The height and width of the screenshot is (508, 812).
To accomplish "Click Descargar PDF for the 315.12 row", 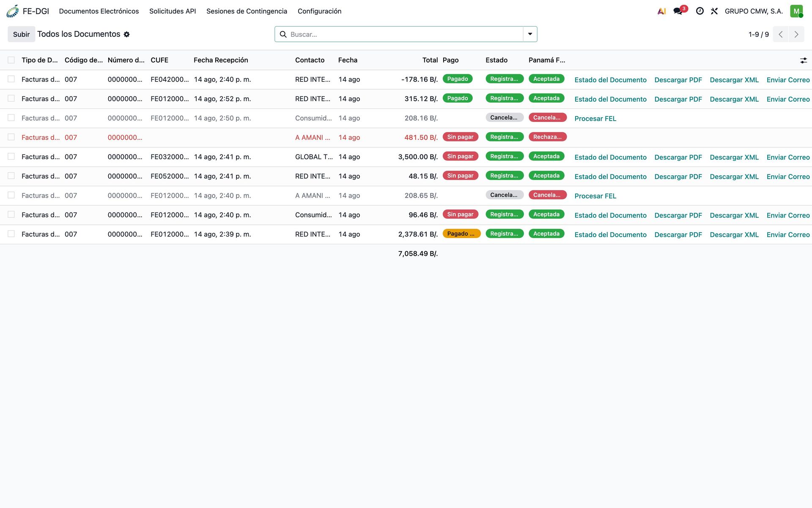I will pyautogui.click(x=678, y=99).
